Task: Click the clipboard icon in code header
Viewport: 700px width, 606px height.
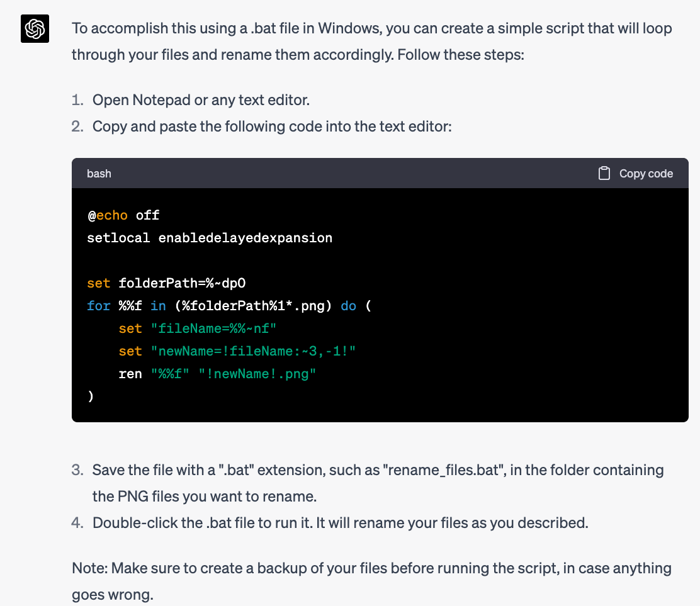Action: [x=604, y=174]
